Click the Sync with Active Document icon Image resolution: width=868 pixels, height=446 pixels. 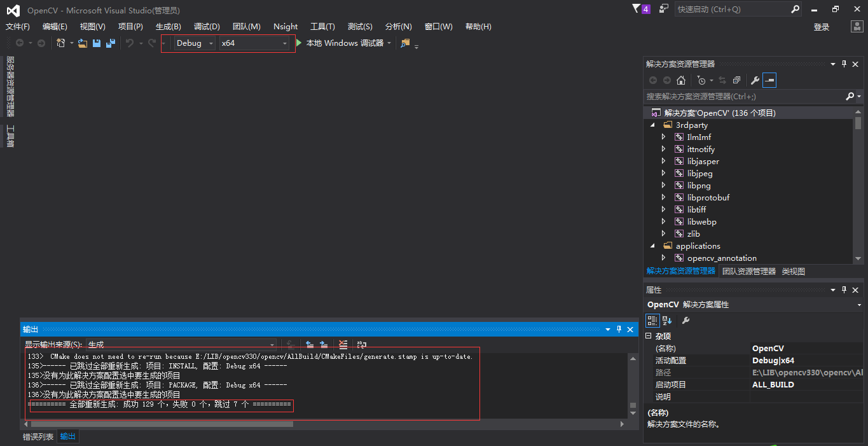[722, 80]
